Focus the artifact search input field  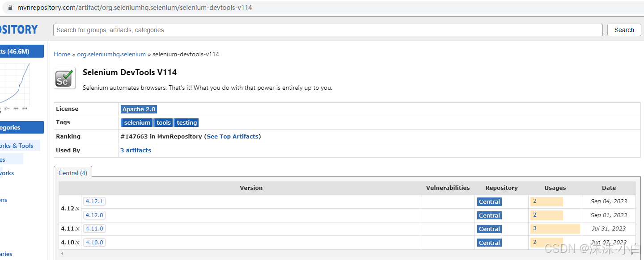point(328,30)
